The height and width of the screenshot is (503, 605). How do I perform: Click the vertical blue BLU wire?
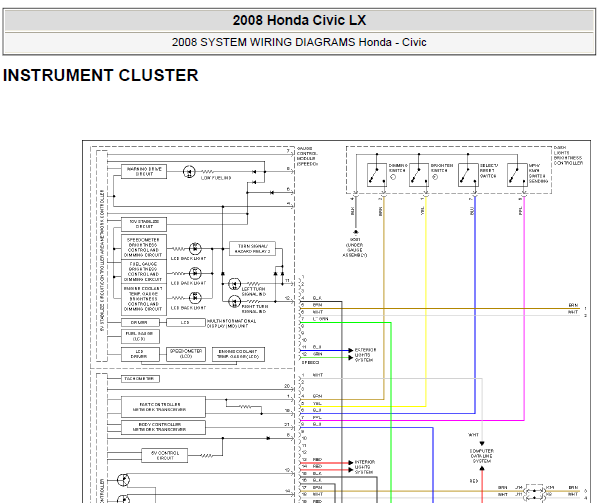click(x=475, y=305)
